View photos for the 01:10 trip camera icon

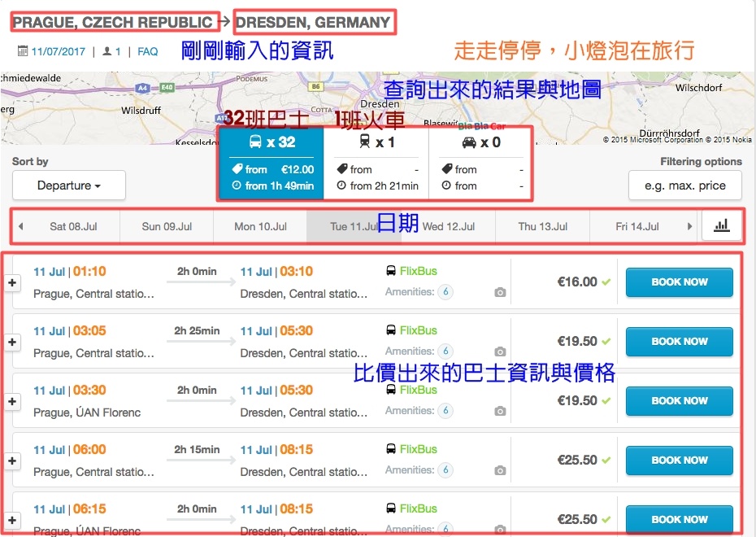click(x=500, y=292)
